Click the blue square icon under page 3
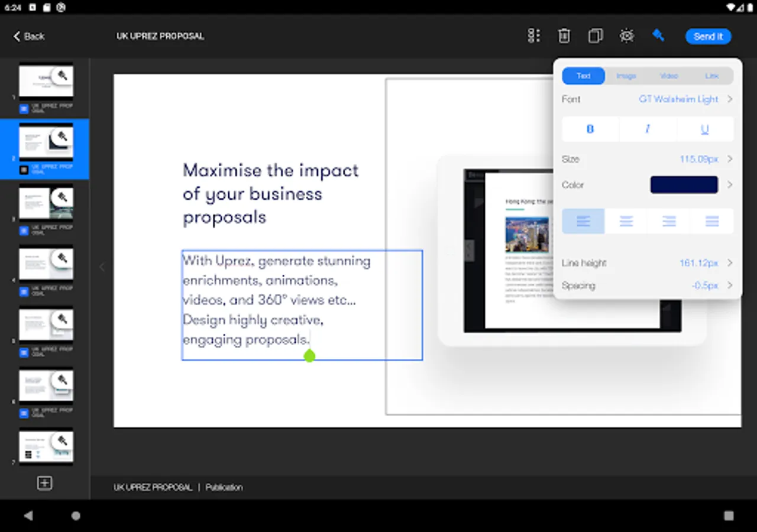Viewport: 757px width, 532px height. click(x=24, y=231)
